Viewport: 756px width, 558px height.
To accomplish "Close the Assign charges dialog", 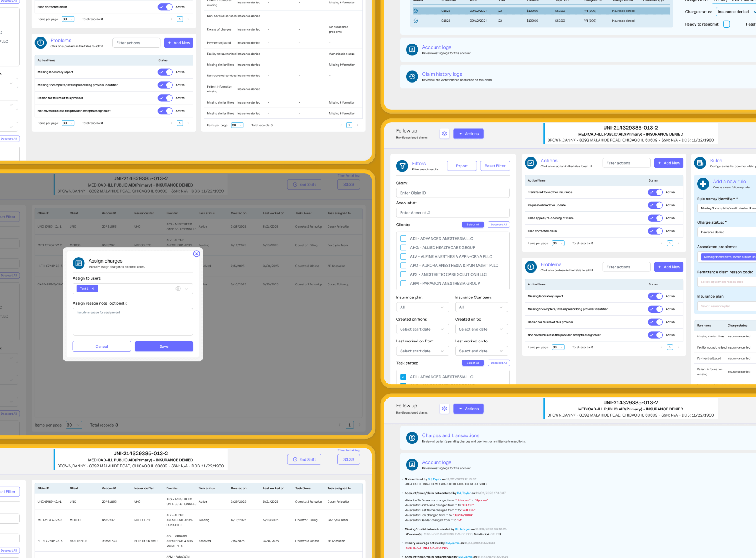I will point(196,254).
